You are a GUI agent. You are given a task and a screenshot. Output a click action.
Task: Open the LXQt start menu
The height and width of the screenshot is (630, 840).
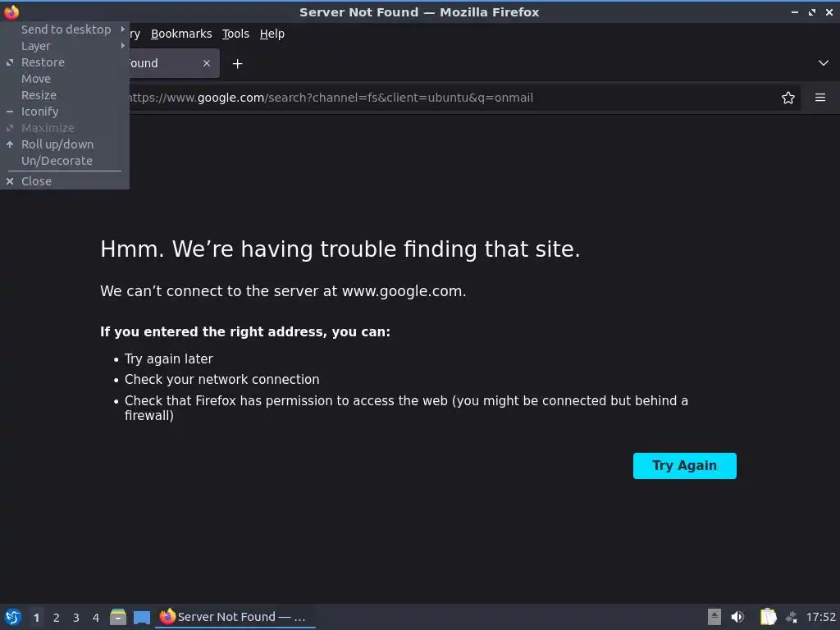coord(13,617)
